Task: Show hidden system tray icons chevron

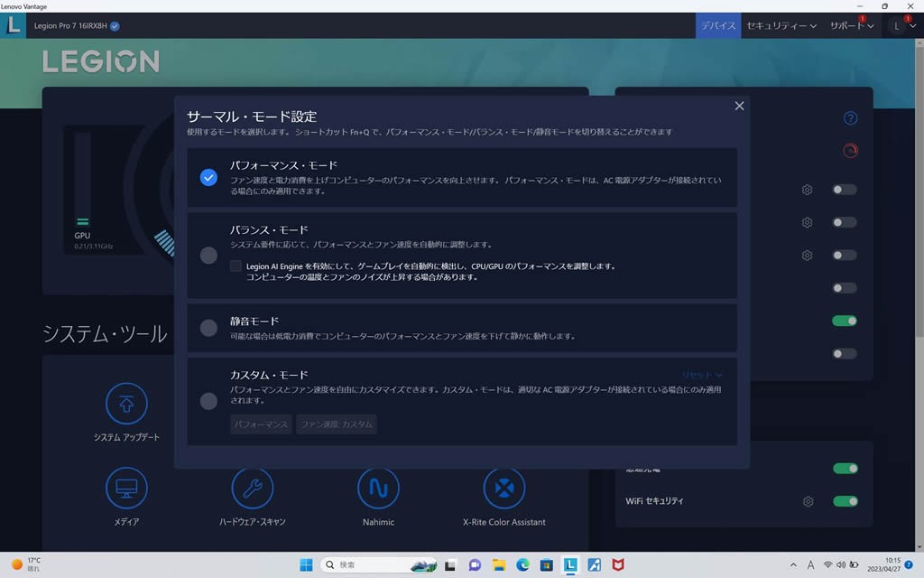Action: pos(793,565)
